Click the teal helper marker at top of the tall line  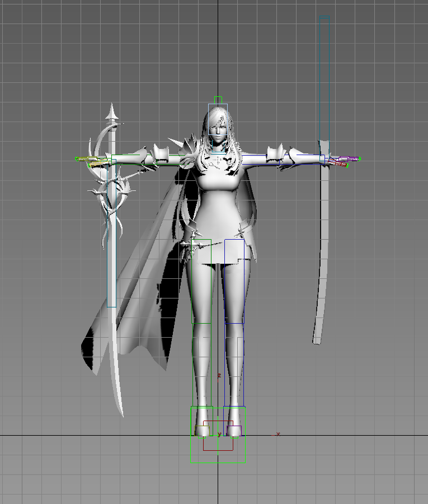coord(324,18)
